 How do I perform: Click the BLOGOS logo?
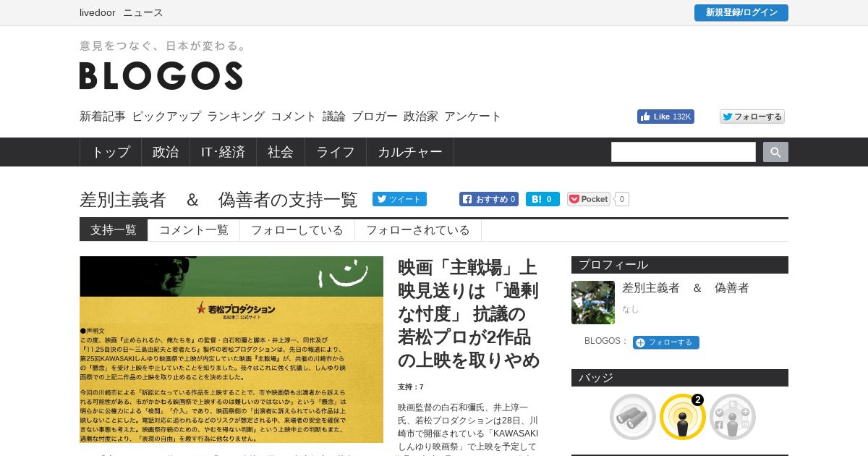click(x=161, y=75)
